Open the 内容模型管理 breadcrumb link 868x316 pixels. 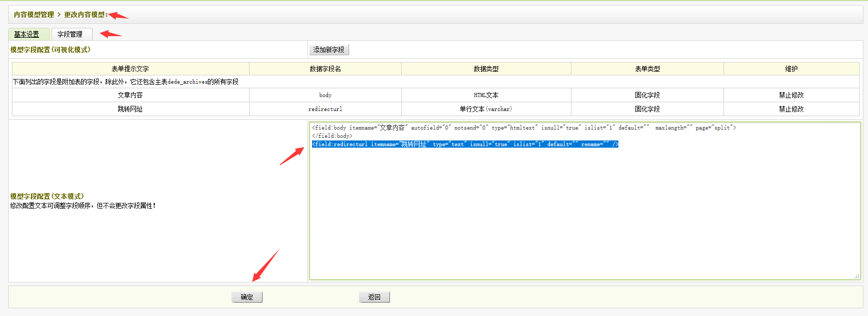(34, 14)
